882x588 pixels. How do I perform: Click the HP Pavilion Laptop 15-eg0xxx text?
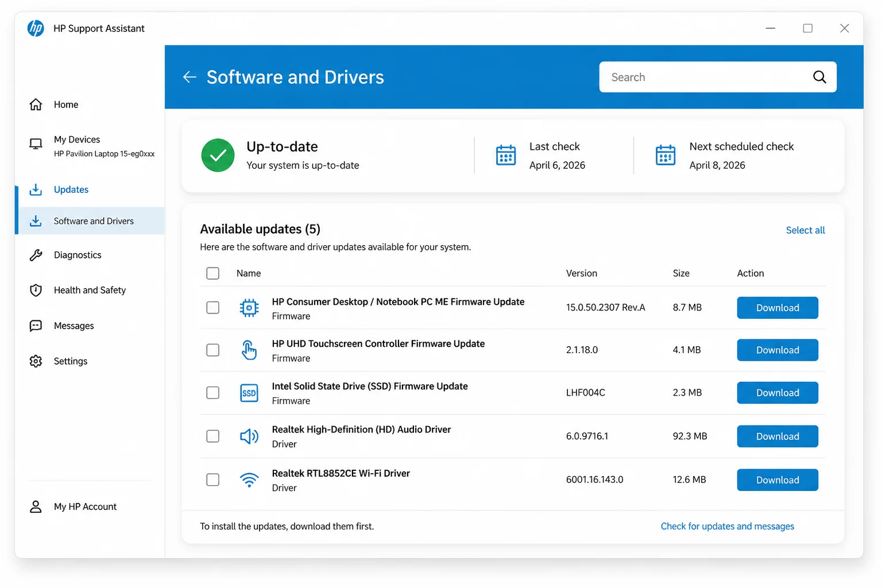[105, 154]
